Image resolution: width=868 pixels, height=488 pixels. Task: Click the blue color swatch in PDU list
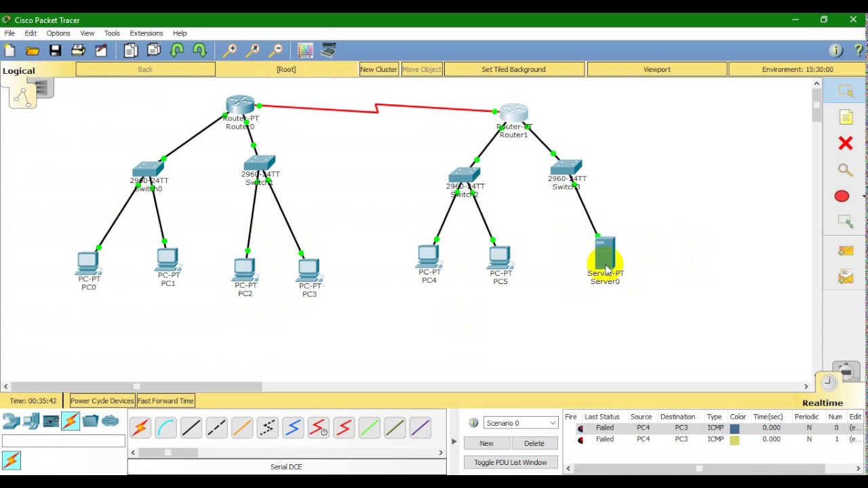[734, 428]
